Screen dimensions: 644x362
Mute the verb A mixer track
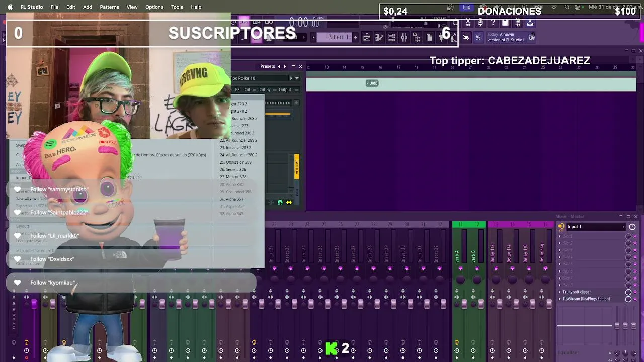pyautogui.click(x=460, y=268)
